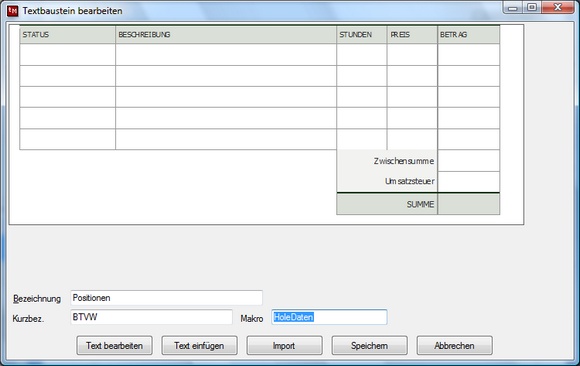Open the Import function
The image size is (580, 366).
tap(284, 345)
